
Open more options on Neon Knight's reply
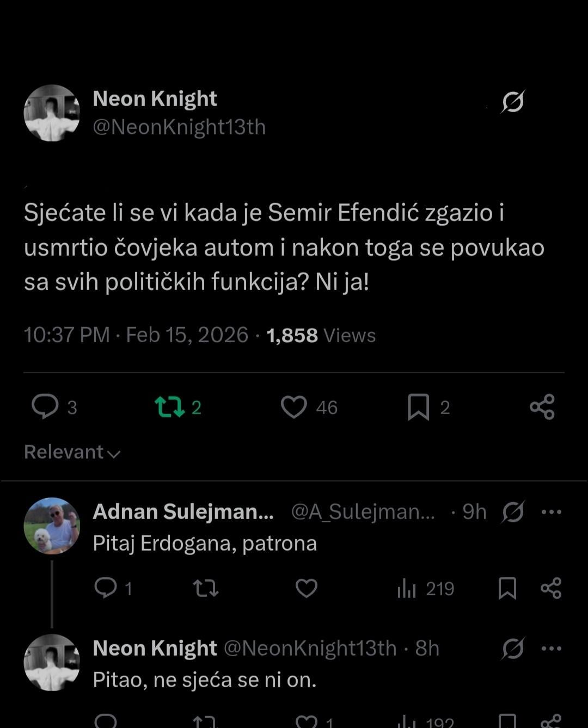(551, 649)
